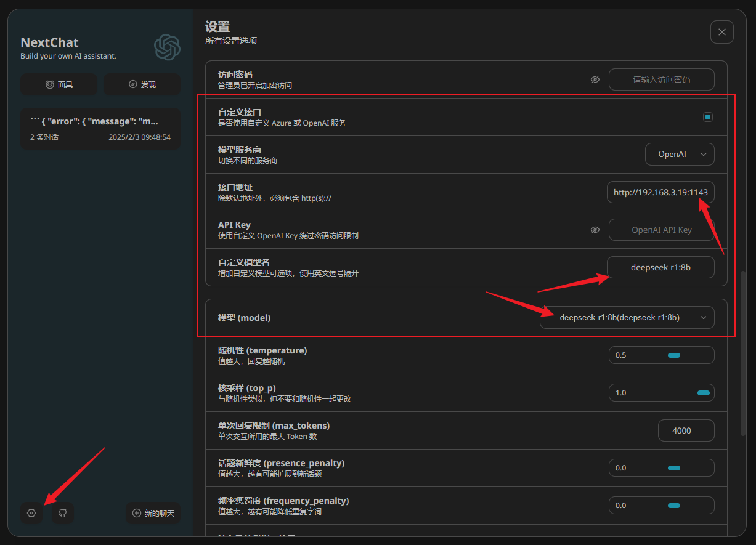Click the NextChat logo
Screen dimensions: 756x545
(167, 47)
